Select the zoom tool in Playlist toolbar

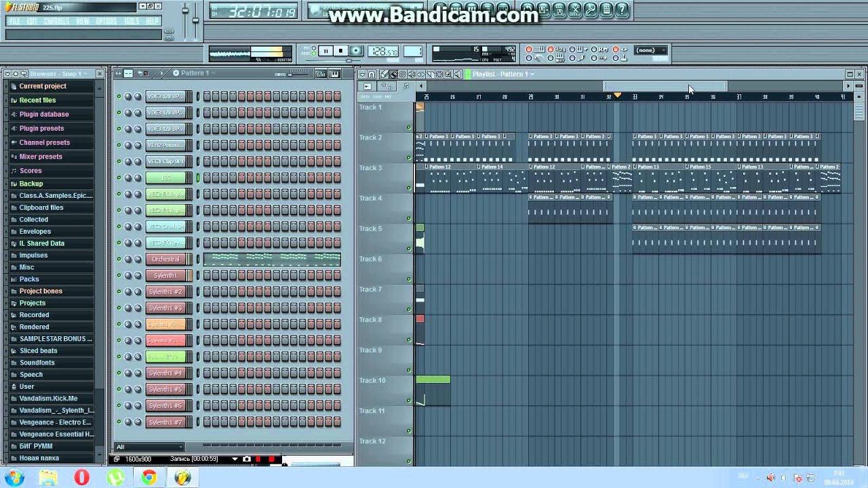point(448,75)
